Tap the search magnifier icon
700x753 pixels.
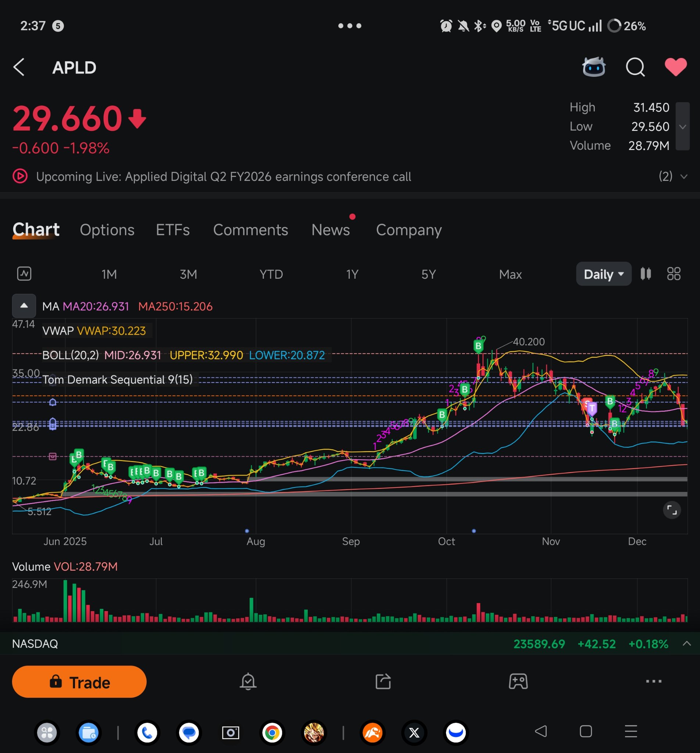pyautogui.click(x=635, y=67)
